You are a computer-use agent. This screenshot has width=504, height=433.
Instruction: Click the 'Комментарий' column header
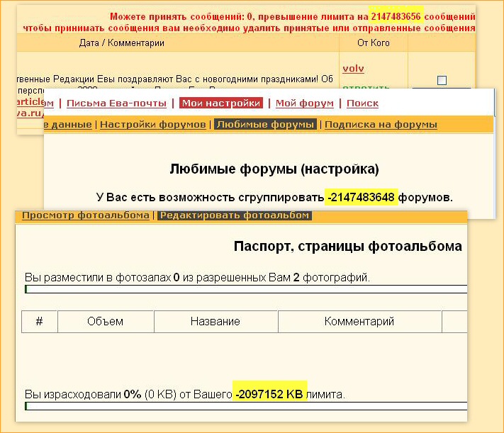359,322
